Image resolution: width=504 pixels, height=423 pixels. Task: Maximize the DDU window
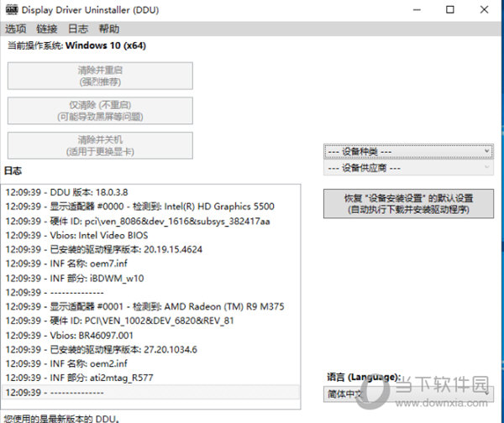tap(450, 10)
